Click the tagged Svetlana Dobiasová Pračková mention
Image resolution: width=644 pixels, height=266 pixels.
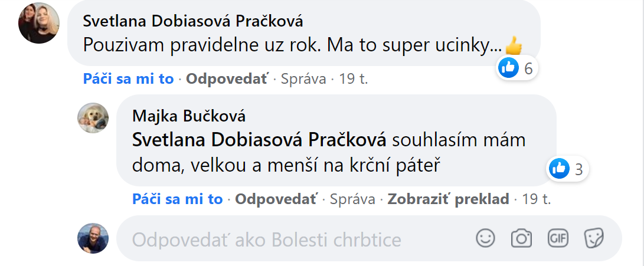(259, 140)
